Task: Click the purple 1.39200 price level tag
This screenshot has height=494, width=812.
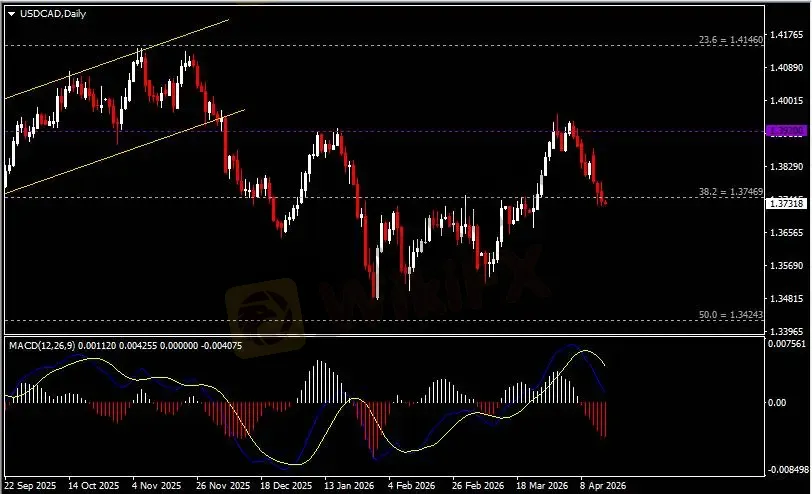Action: (786, 130)
